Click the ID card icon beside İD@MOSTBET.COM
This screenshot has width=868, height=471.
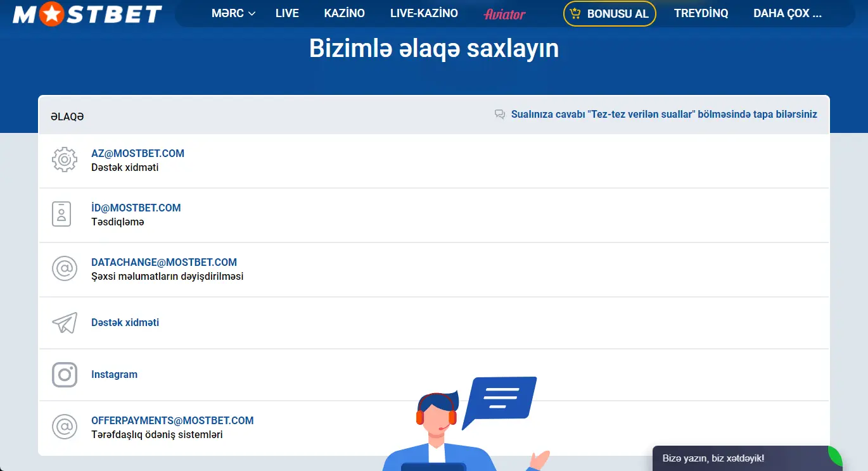coord(61,214)
